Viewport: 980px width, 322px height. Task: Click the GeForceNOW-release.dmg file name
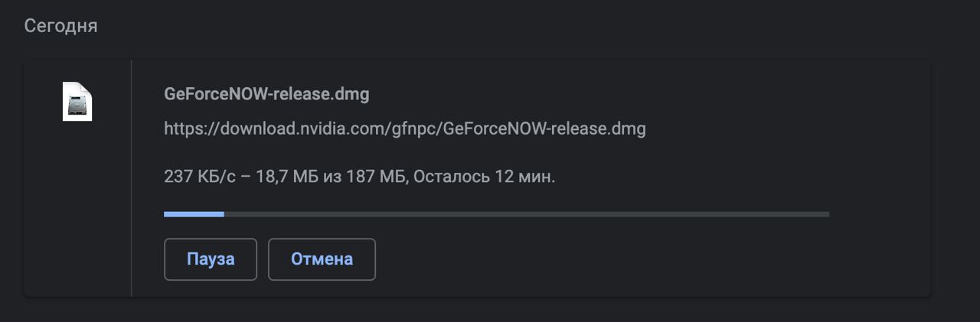266,94
